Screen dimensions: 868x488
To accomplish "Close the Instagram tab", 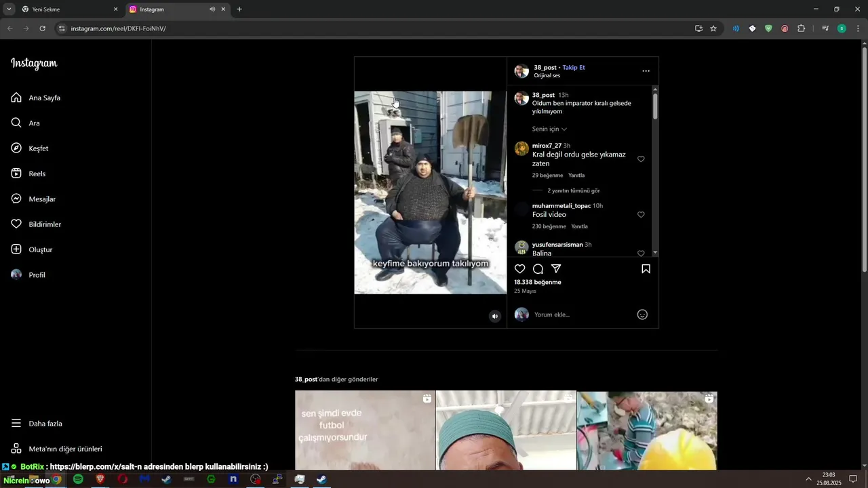I will tap(223, 9).
